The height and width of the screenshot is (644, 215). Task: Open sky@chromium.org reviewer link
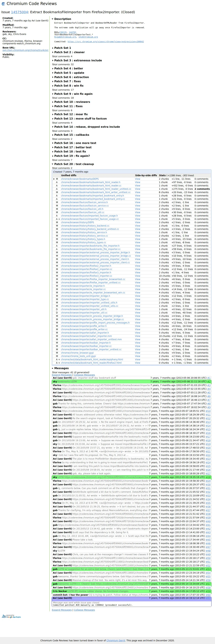pyautogui.click(x=88, y=37)
